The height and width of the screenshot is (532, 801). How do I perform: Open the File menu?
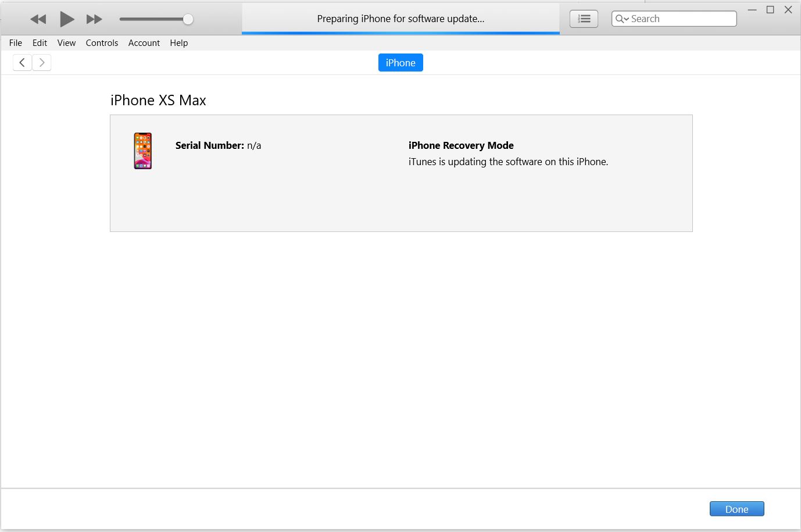click(x=16, y=43)
